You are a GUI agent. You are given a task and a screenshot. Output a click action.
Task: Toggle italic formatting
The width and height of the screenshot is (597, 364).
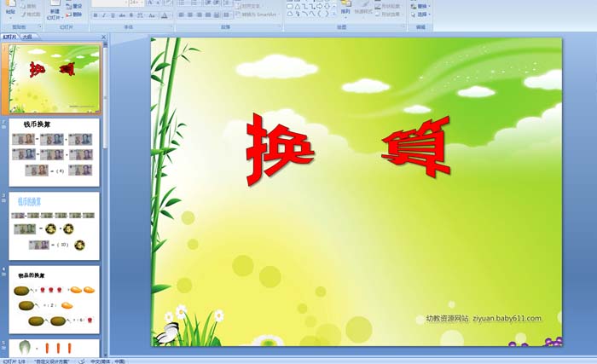tap(104, 15)
